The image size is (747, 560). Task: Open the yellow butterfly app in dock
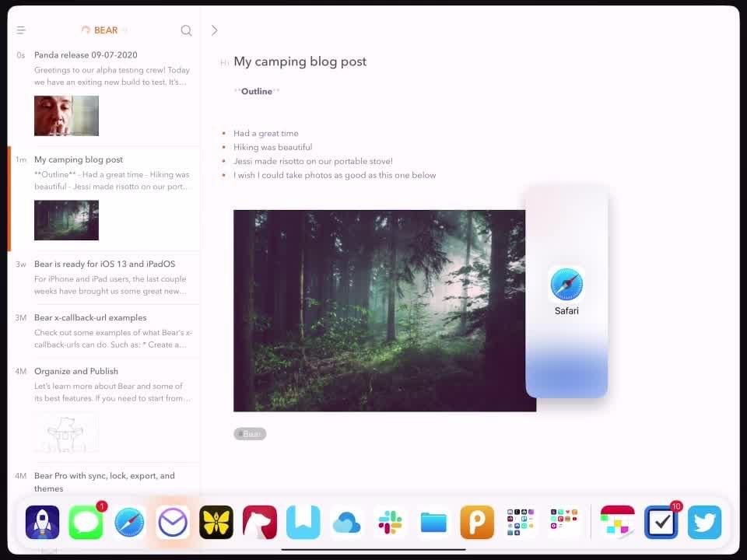click(216, 523)
